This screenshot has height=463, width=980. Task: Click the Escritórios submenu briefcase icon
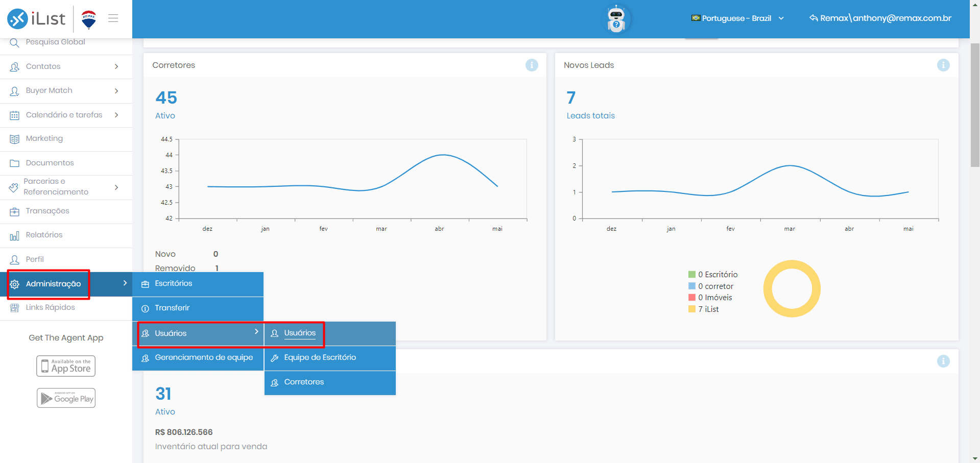pos(145,284)
